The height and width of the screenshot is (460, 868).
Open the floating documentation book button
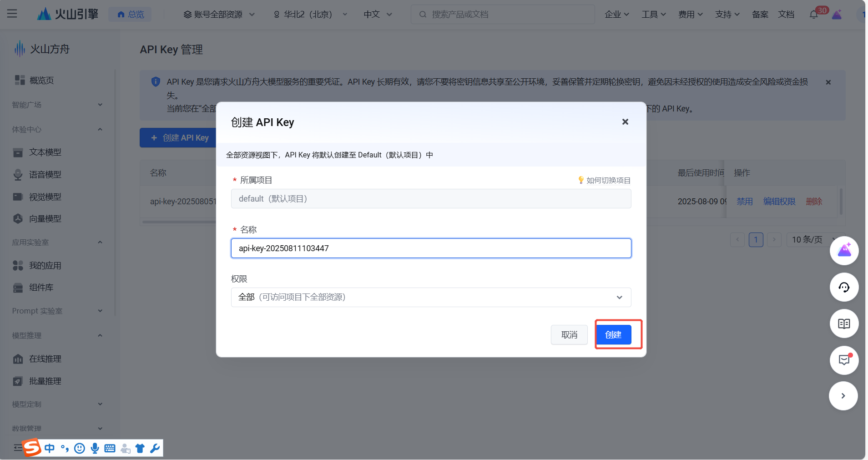(x=844, y=324)
